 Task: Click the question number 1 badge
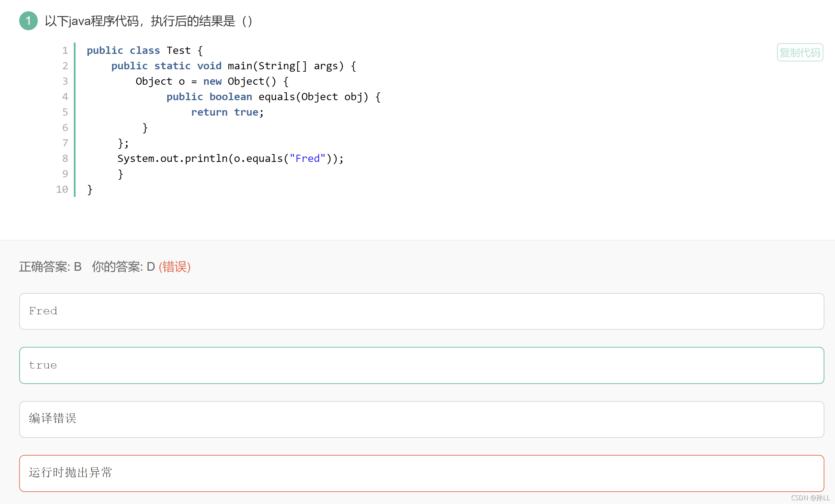tap(28, 21)
